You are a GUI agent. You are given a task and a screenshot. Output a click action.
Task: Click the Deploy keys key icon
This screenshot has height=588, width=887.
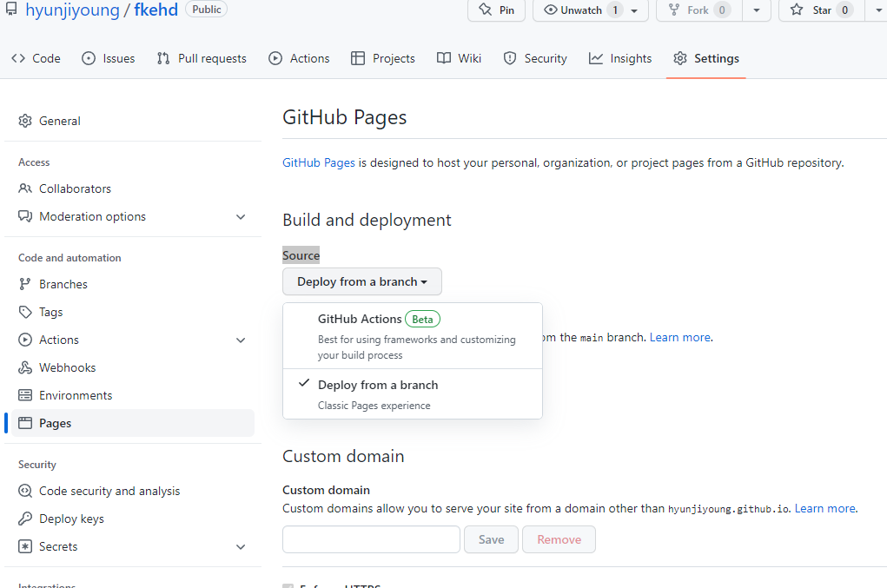(x=25, y=519)
